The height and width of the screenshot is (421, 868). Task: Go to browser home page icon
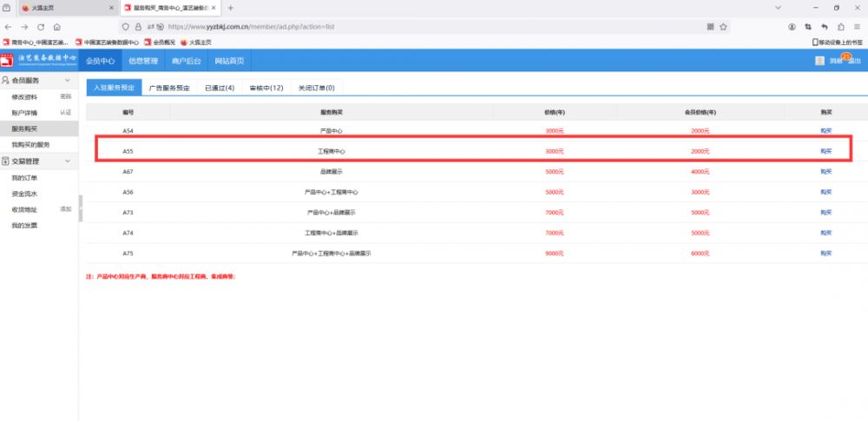coord(57,27)
